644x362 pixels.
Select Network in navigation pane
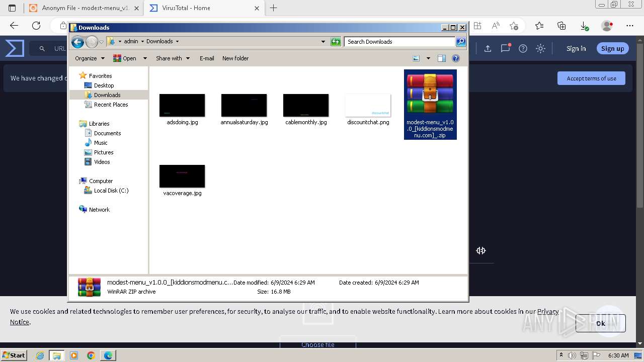99,210
